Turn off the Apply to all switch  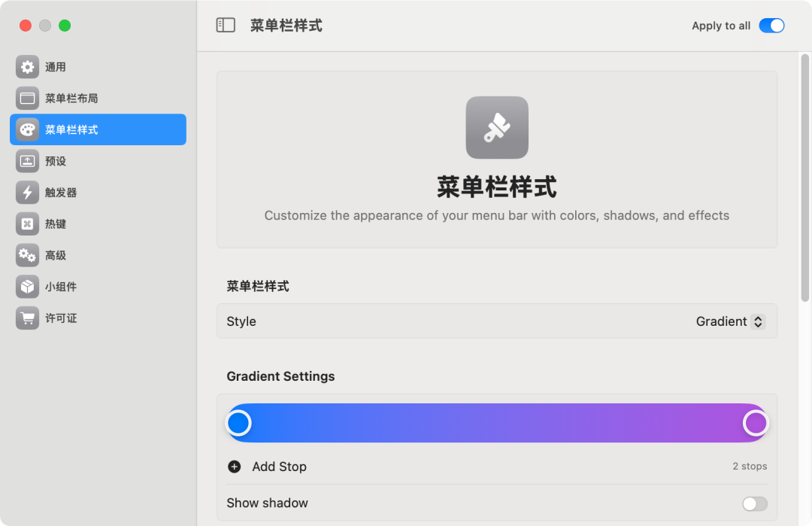point(771,26)
